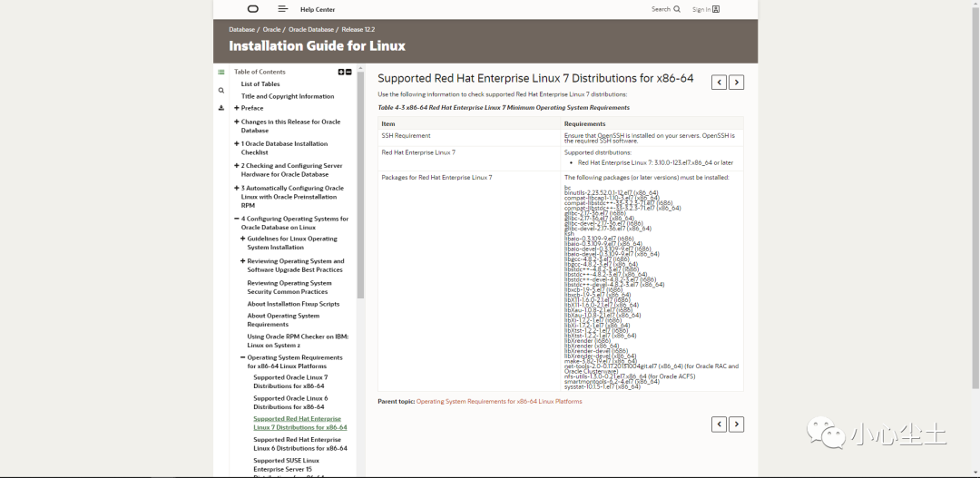This screenshot has width=980, height=478.
Task: Open the hamburger menu next to Help Center
Action: pos(283,9)
